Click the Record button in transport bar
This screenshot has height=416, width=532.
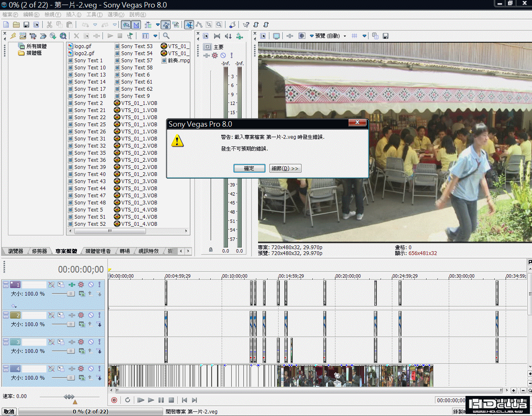tap(114, 400)
